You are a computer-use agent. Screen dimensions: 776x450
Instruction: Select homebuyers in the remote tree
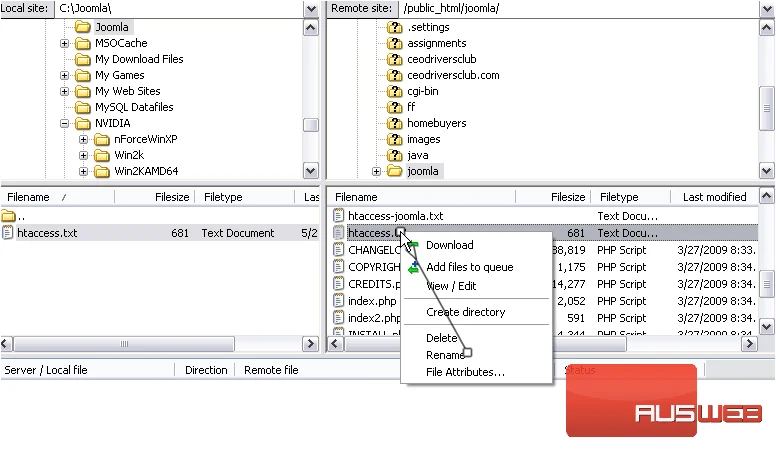[x=436, y=123]
